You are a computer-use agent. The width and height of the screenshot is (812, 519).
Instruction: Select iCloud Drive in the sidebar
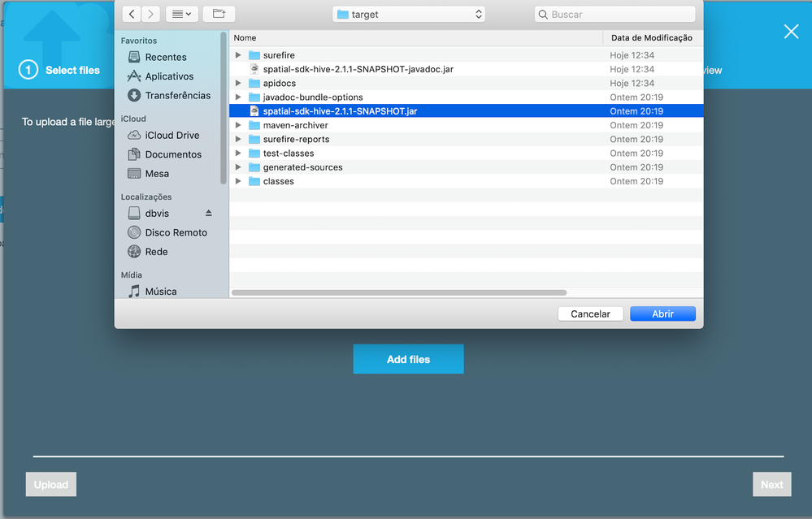[x=172, y=135]
